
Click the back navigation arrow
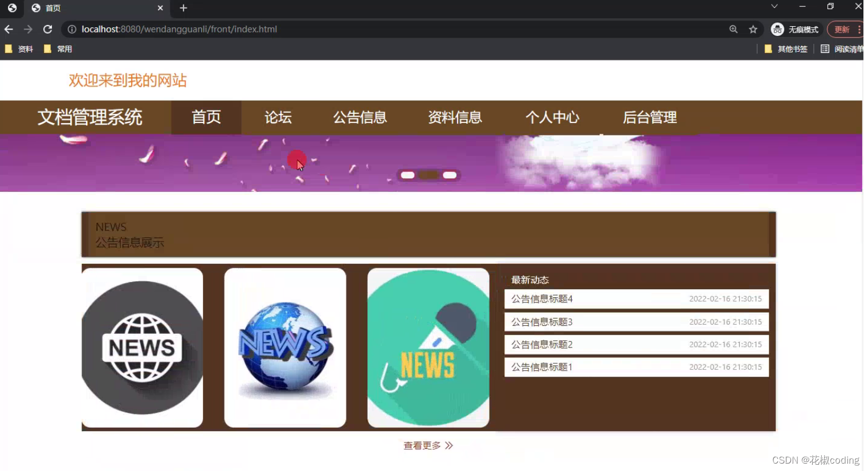pyautogui.click(x=9, y=29)
